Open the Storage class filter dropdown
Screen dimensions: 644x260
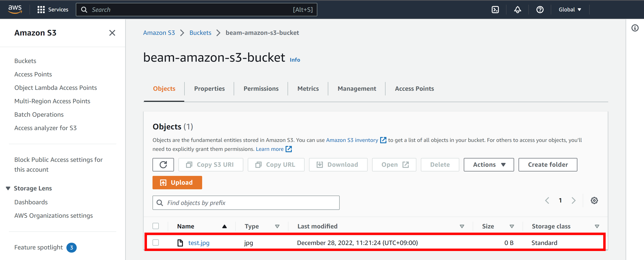click(597, 226)
